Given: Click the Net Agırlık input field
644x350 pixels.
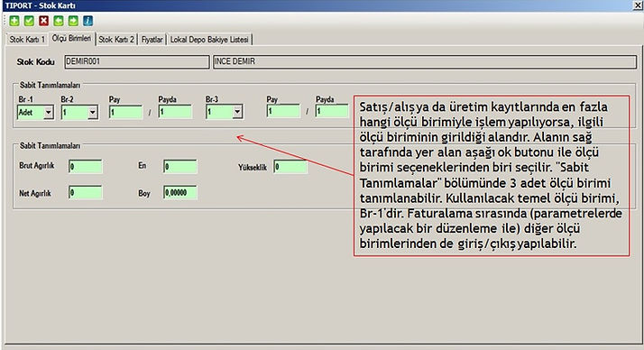Looking at the screenshot, I should tap(86, 193).
